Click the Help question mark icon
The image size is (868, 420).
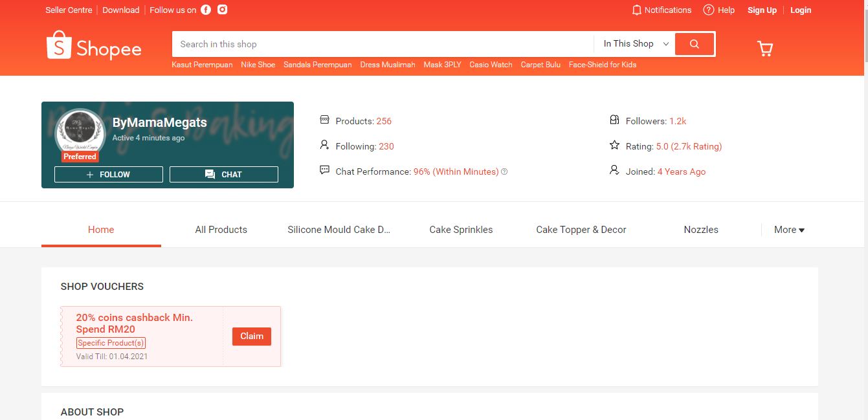click(x=709, y=10)
